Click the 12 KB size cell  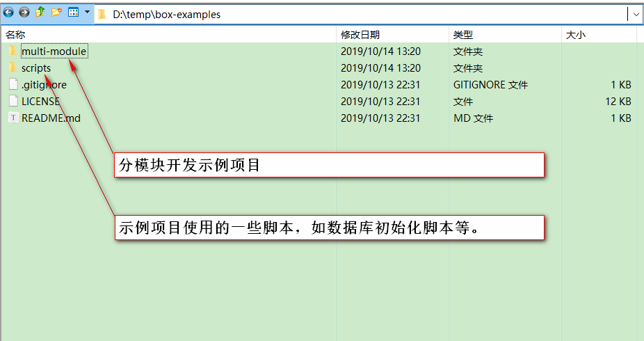pyautogui.click(x=618, y=102)
